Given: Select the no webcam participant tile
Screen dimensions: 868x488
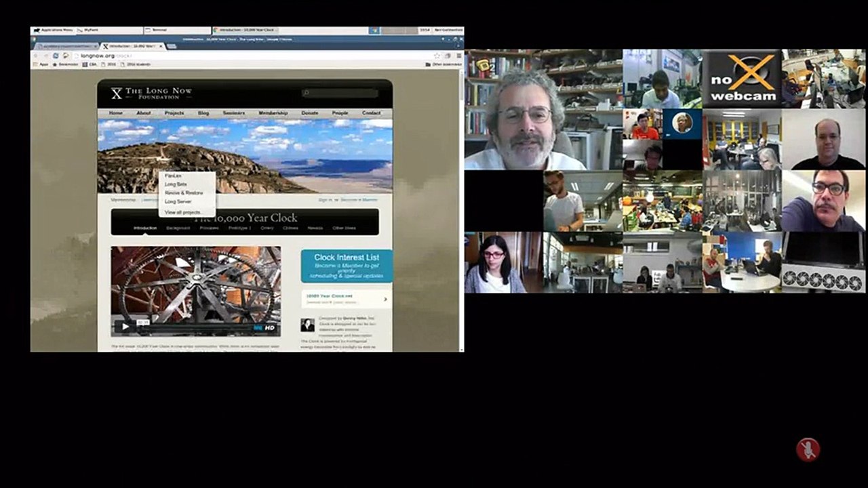Looking at the screenshot, I should pos(742,79).
